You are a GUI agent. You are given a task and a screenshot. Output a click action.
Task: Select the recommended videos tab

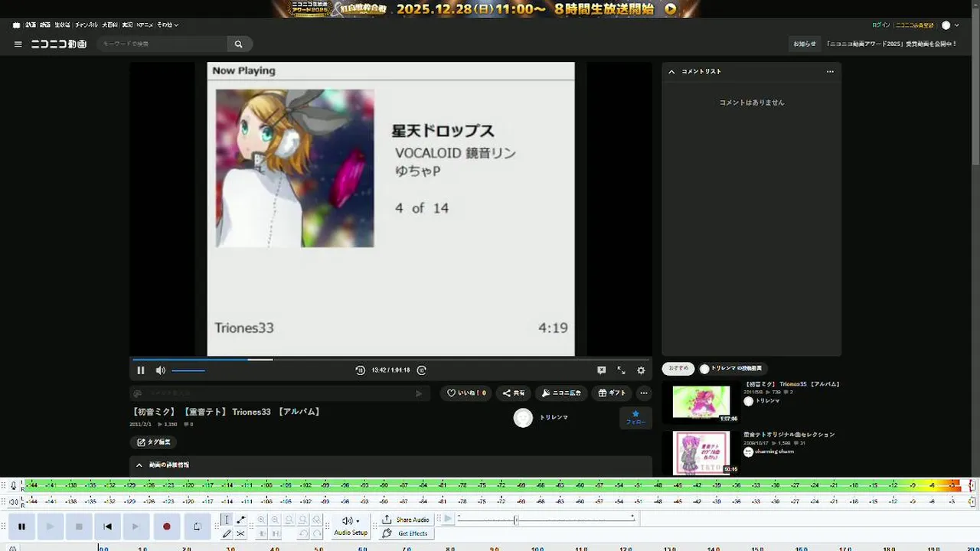[678, 368]
